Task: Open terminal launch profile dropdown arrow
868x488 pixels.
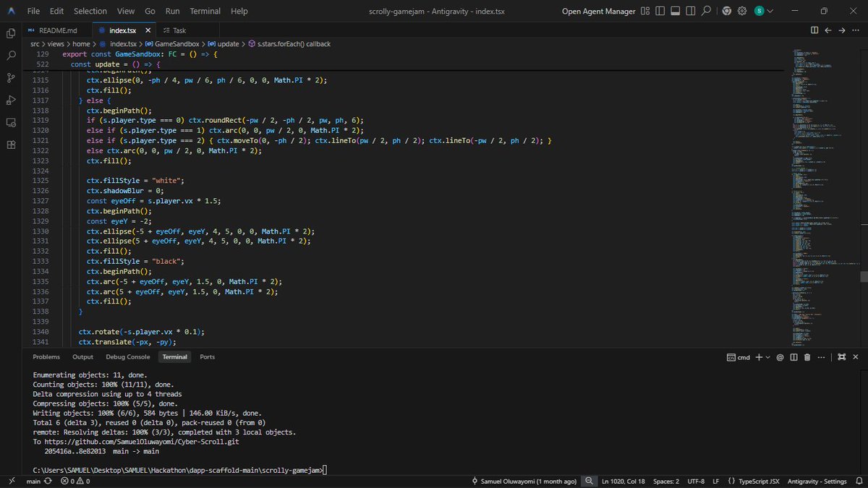Action: [768, 357]
